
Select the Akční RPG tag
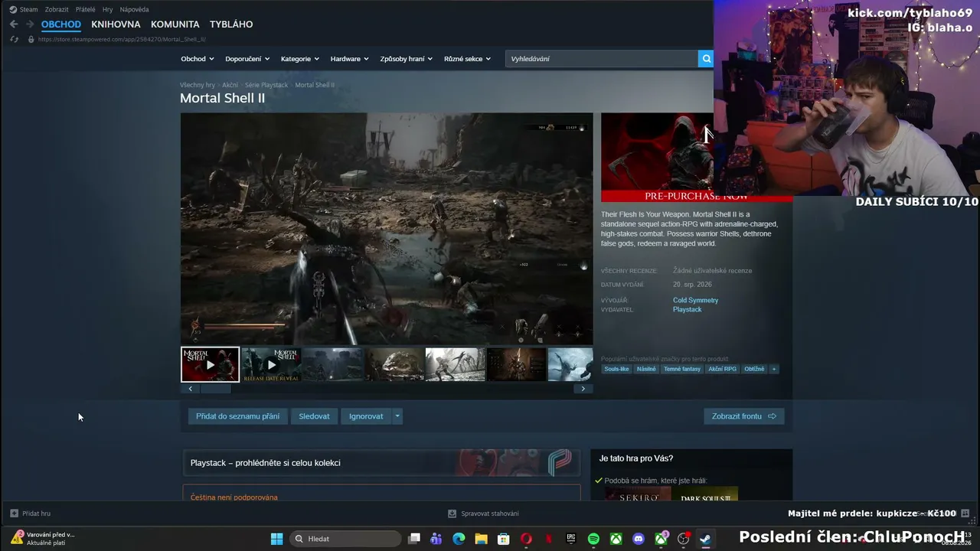coord(722,369)
